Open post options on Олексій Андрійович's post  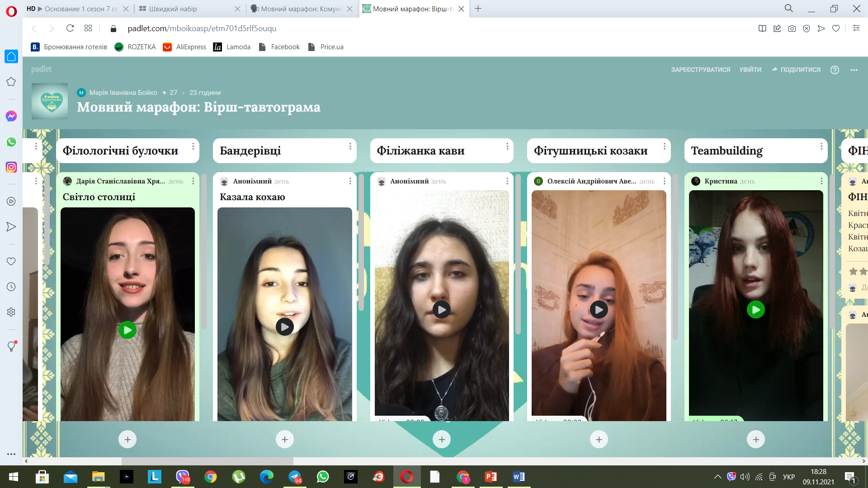664,181
